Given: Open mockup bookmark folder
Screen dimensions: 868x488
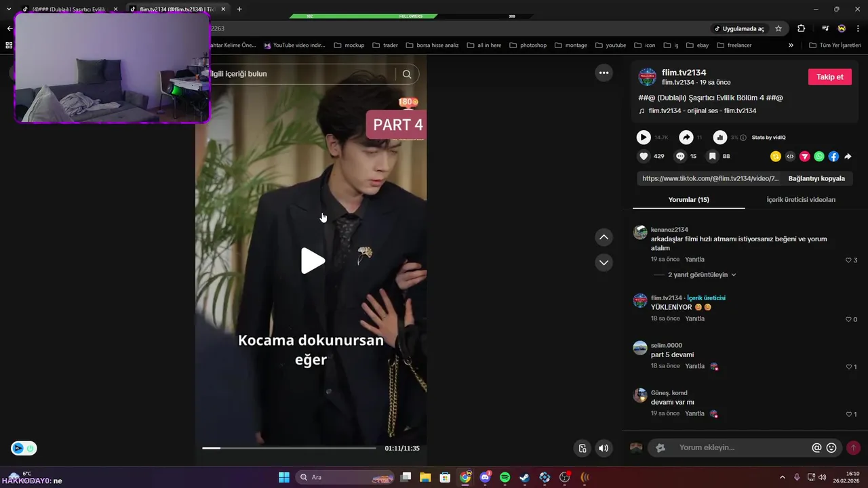Looking at the screenshot, I should [x=349, y=45].
